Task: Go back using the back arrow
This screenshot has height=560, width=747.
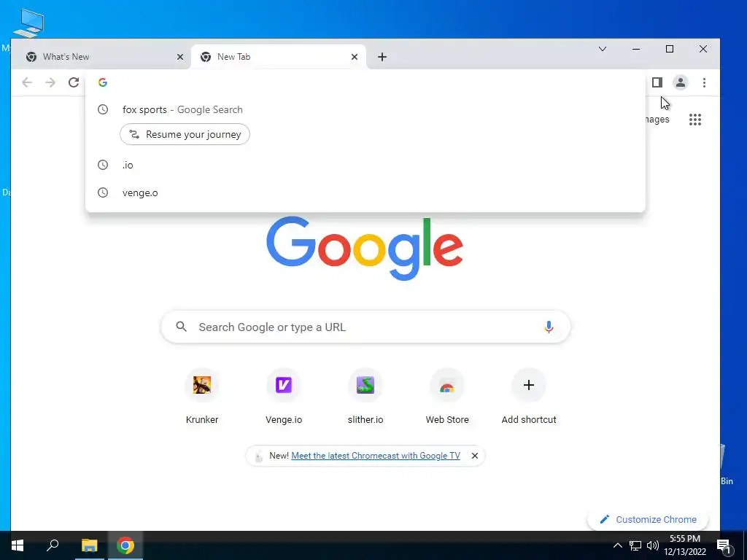Action: [x=27, y=82]
